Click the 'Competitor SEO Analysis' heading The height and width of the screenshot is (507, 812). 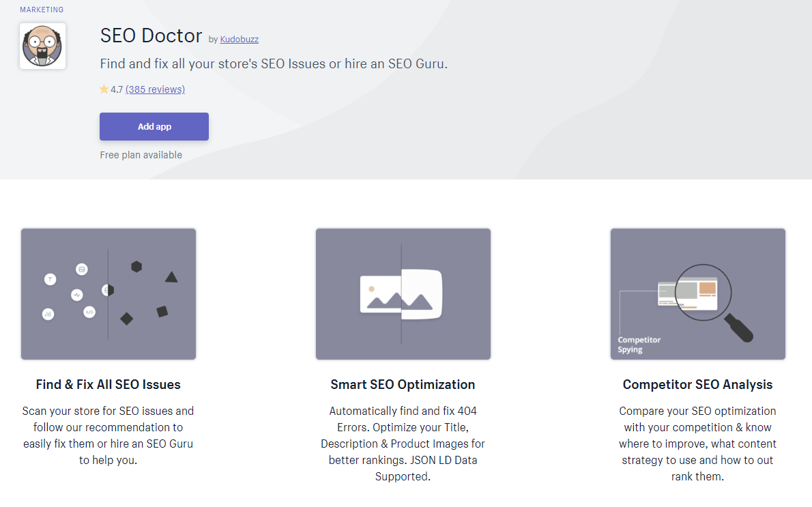click(697, 384)
